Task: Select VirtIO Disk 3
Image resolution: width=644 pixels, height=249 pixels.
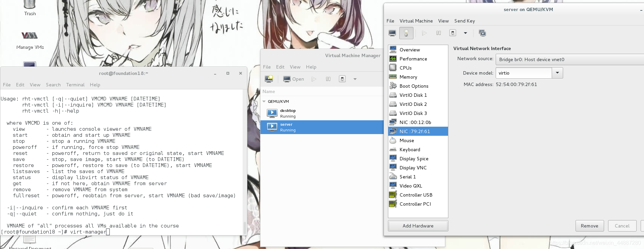Action: 418,113
